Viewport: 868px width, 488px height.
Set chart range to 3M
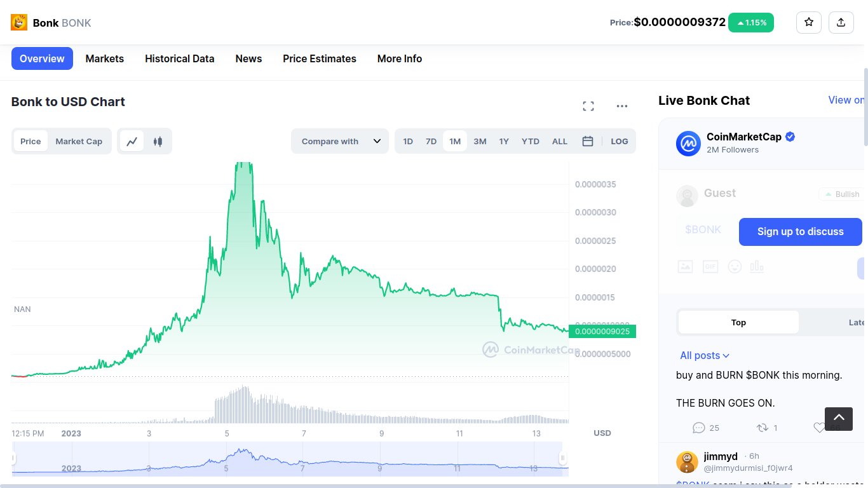tap(480, 141)
